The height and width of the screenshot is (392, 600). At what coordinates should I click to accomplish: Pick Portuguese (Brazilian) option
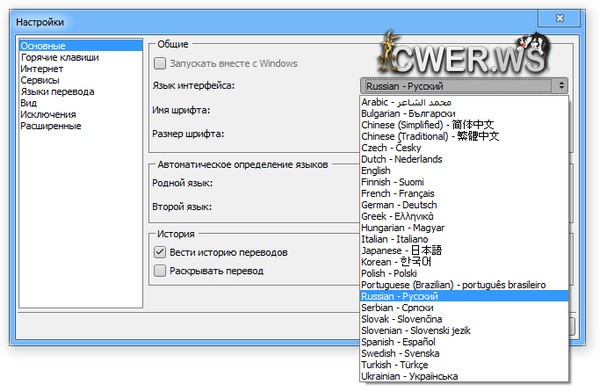464,285
